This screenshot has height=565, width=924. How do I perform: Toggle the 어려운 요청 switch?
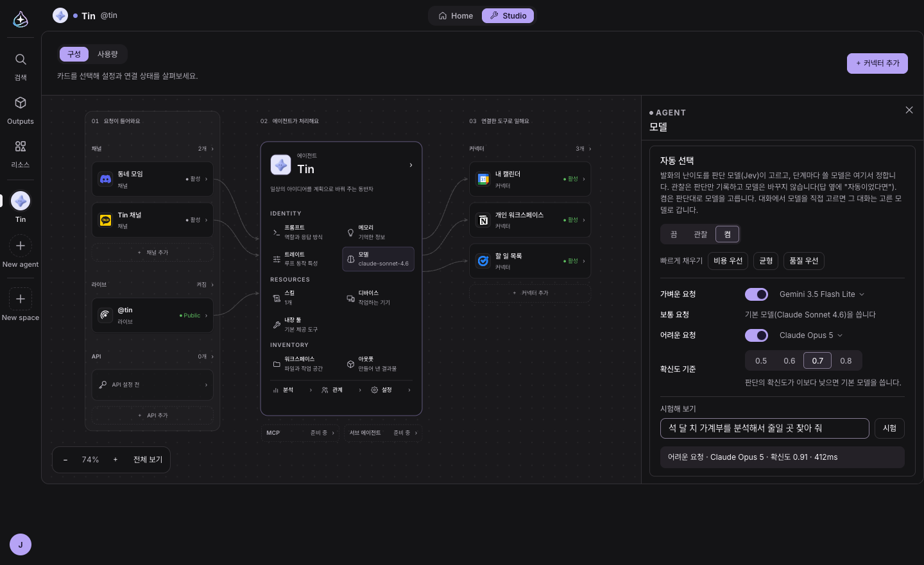[x=757, y=335]
